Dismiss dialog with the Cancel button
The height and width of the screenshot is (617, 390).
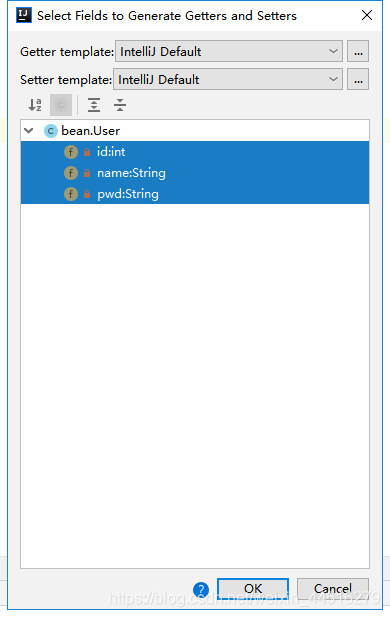click(x=333, y=589)
